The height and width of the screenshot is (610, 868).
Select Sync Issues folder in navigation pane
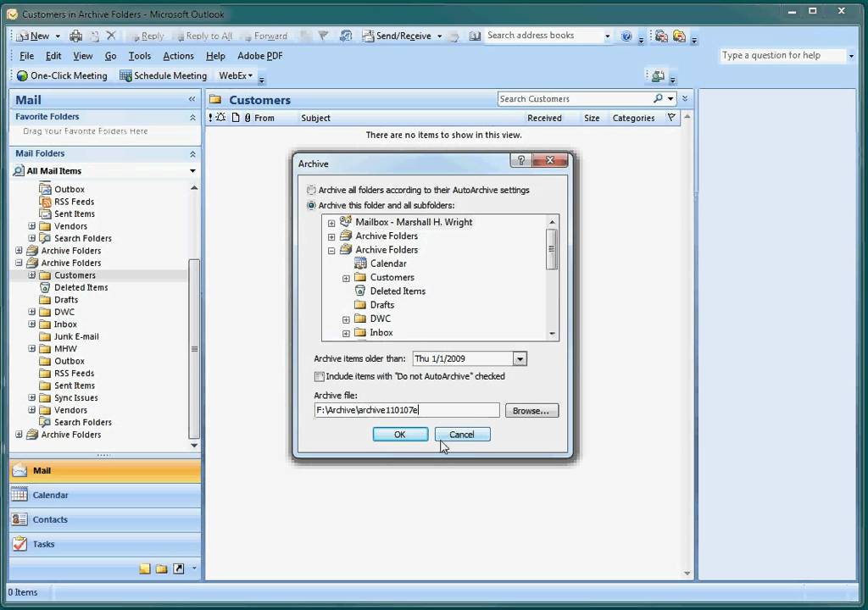click(x=75, y=397)
